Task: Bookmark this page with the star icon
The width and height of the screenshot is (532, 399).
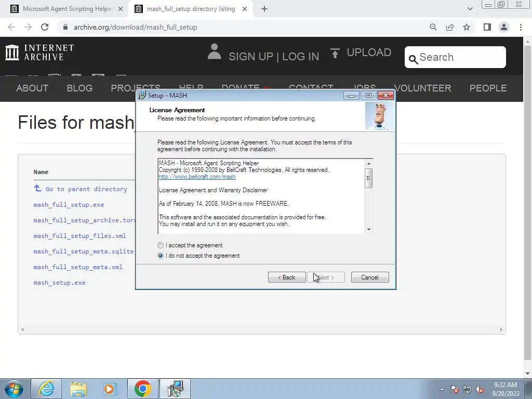Action: coord(467,27)
